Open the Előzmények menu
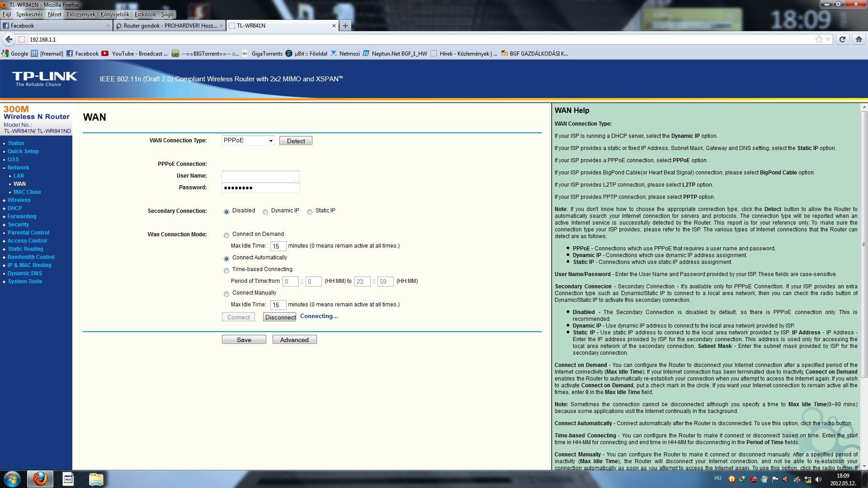This screenshot has width=868, height=488. click(81, 14)
